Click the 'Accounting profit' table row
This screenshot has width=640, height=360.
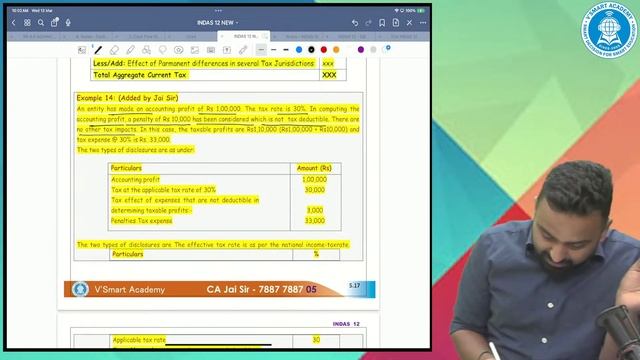[224, 180]
